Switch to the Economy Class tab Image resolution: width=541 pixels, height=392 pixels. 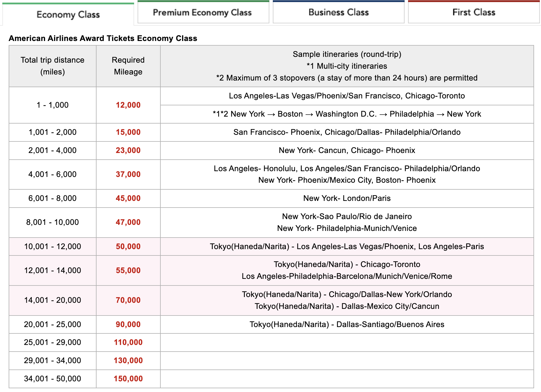coord(68,14)
